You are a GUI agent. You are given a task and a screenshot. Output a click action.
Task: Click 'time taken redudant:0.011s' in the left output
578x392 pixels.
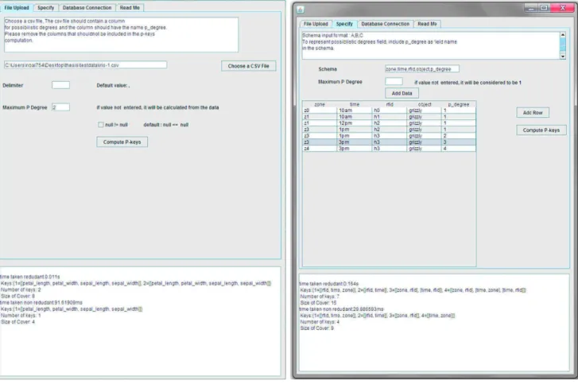tap(30, 277)
